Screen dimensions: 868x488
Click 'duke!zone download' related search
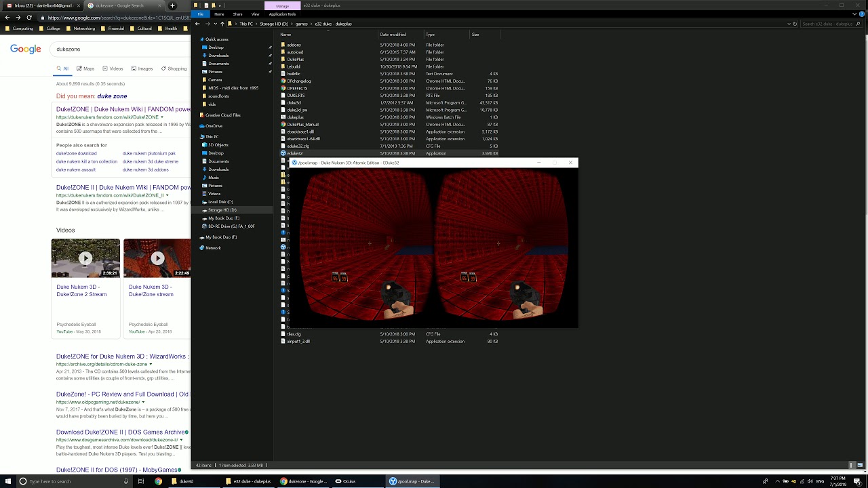pos(77,154)
